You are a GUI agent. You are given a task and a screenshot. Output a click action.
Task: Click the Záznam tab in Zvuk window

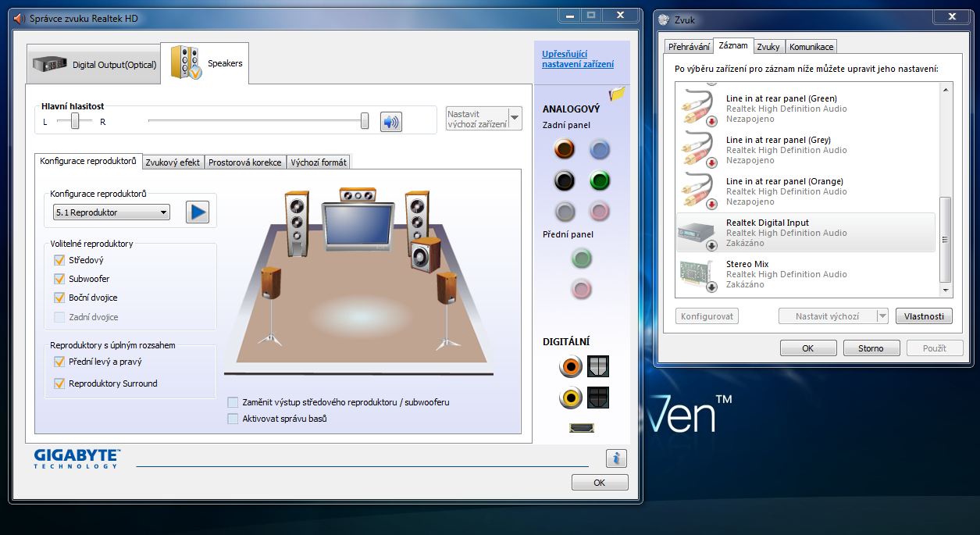(x=733, y=46)
